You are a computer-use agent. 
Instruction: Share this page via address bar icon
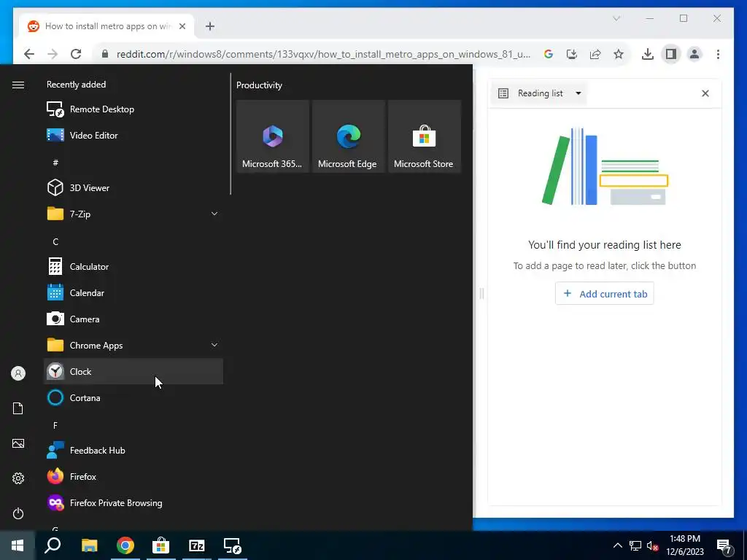(595, 54)
